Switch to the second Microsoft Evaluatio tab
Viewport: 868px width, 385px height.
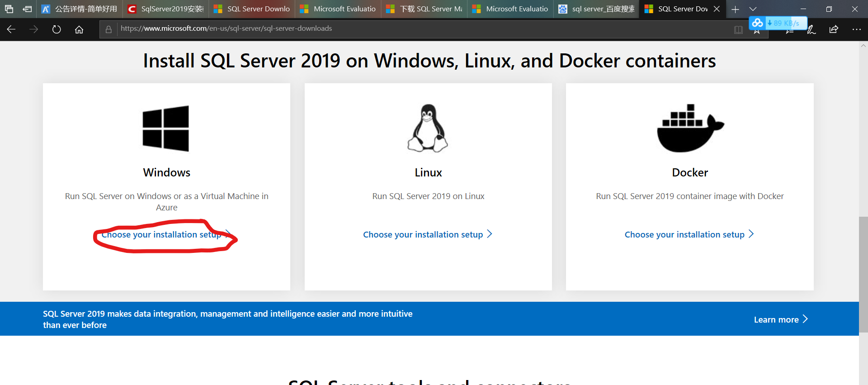pos(510,9)
